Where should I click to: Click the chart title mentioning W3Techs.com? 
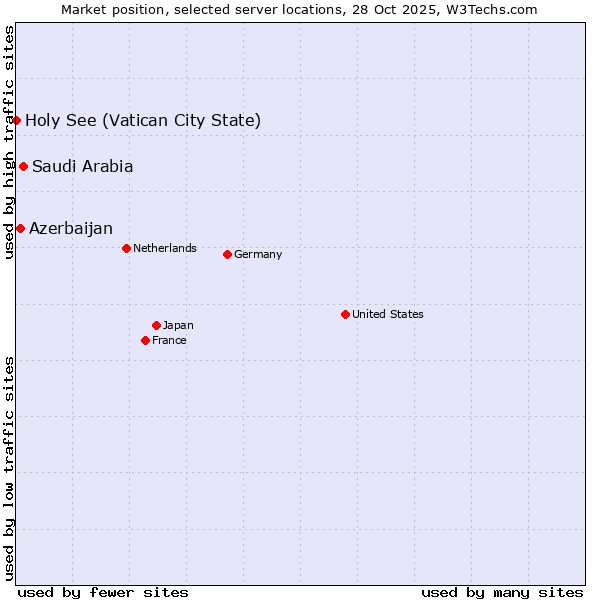click(x=299, y=9)
